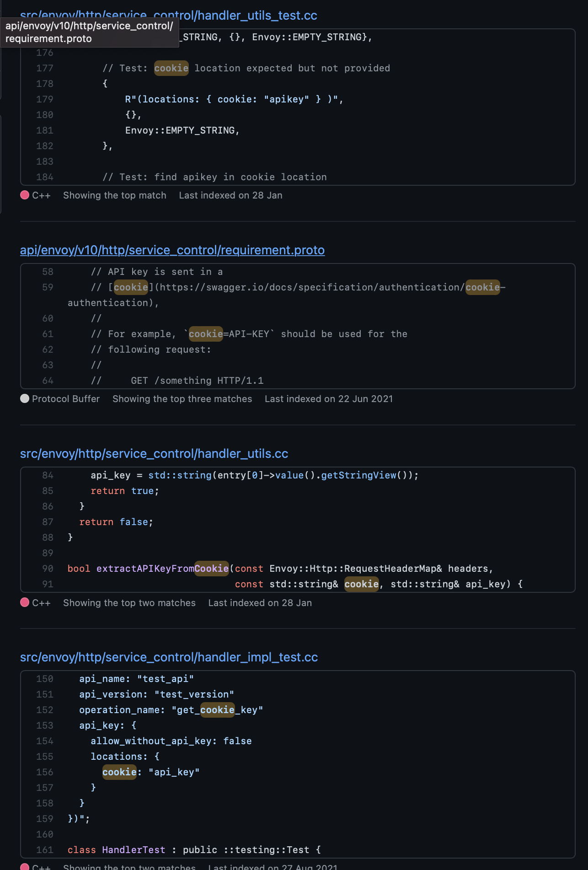Click 'C++' label under handler_utils.cc

point(41,603)
